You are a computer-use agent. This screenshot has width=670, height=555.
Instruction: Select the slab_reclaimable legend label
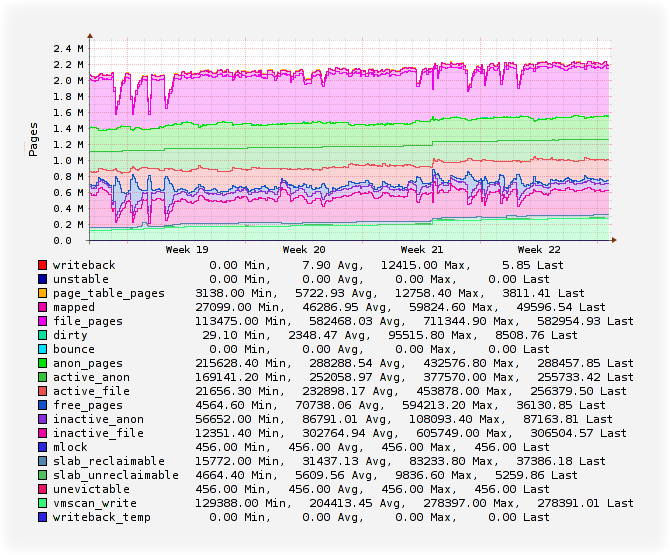[109, 461]
